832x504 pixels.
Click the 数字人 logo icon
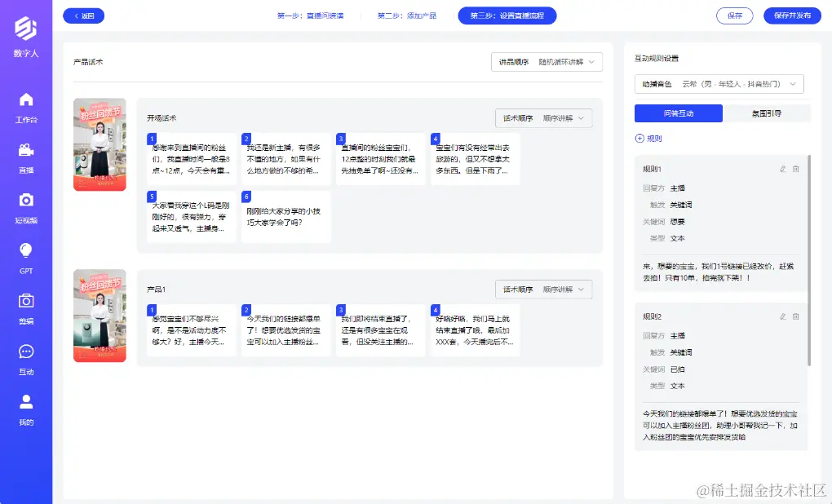pyautogui.click(x=25, y=28)
